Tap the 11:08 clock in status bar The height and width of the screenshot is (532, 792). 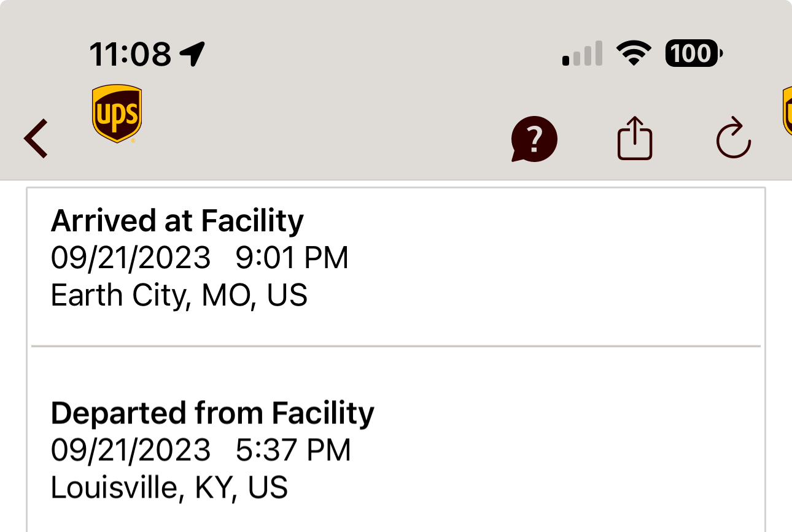click(130, 54)
